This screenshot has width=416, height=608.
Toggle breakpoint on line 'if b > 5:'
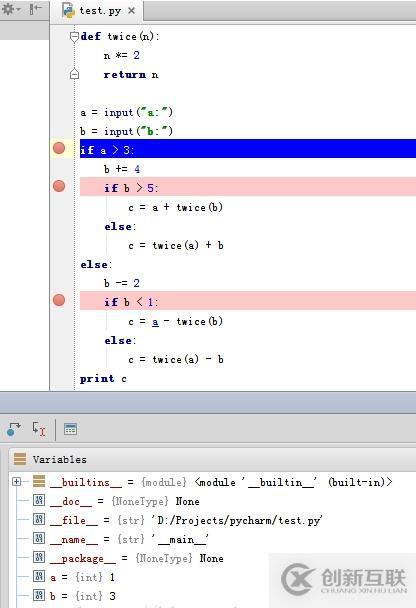59,186
